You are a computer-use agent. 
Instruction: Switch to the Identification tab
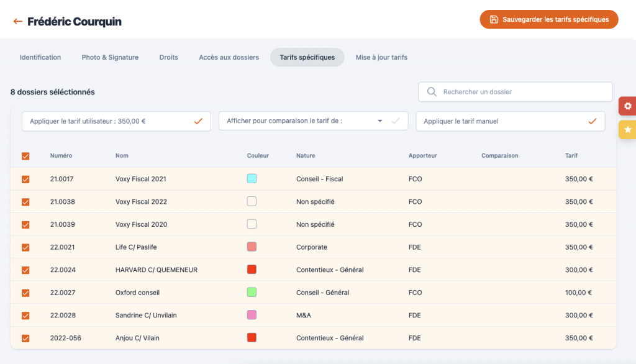[40, 57]
